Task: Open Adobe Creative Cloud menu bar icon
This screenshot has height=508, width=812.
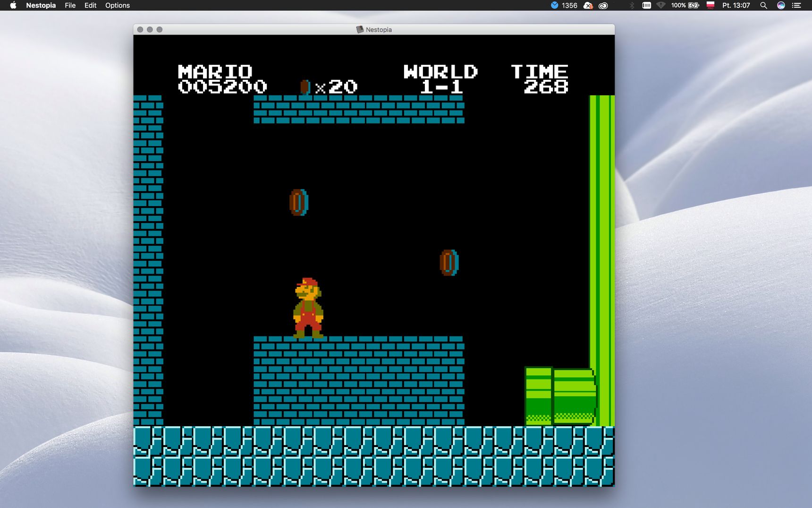Action: click(603, 5)
